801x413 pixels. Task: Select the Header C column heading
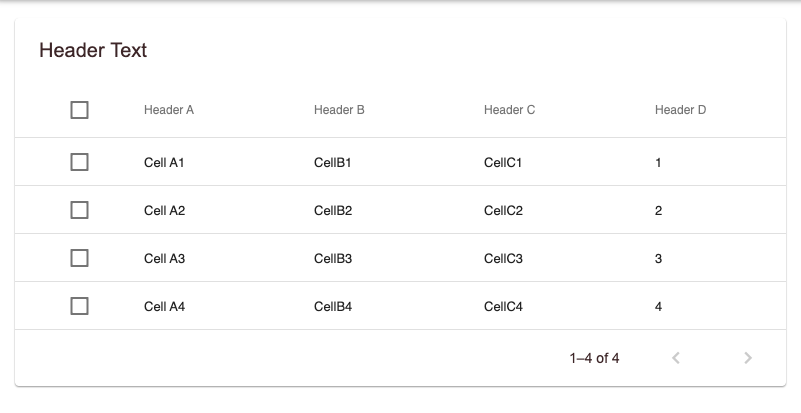pos(509,110)
